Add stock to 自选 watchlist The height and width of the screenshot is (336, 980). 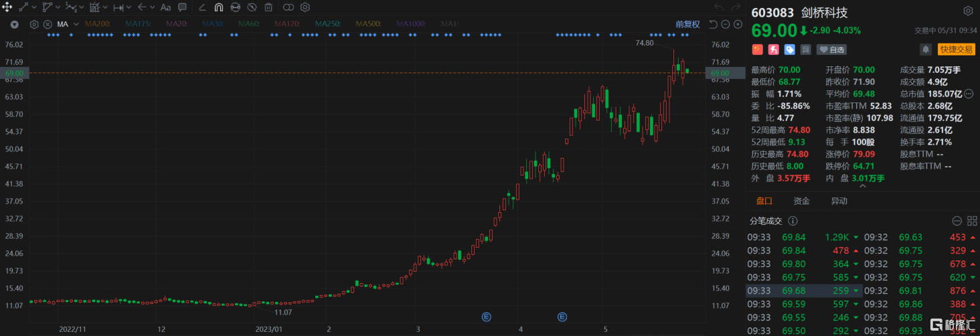click(x=831, y=50)
